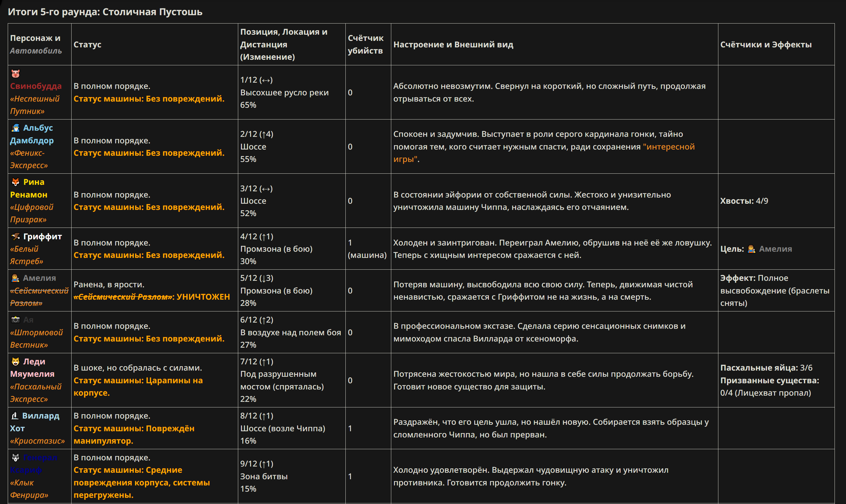Click the wizard emoji beside Альбус
This screenshot has height=504, width=846.
[15, 128]
